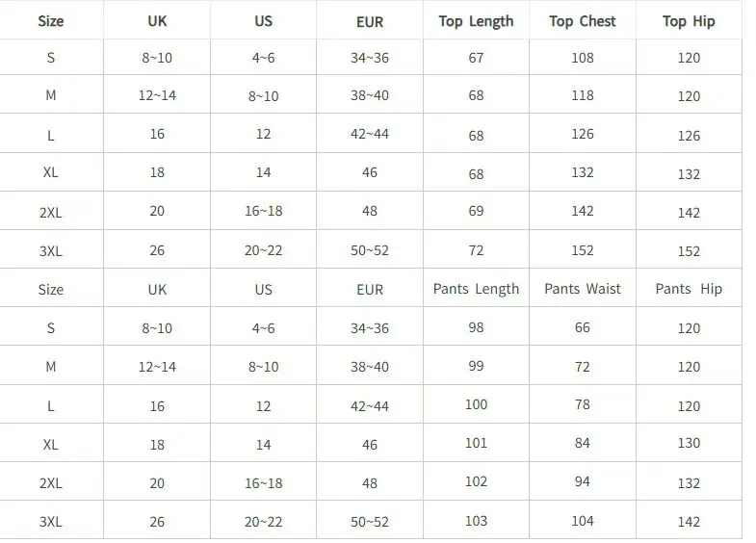Click Top Chest value 118 for M
The width and height of the screenshot is (756, 543).
(x=583, y=95)
